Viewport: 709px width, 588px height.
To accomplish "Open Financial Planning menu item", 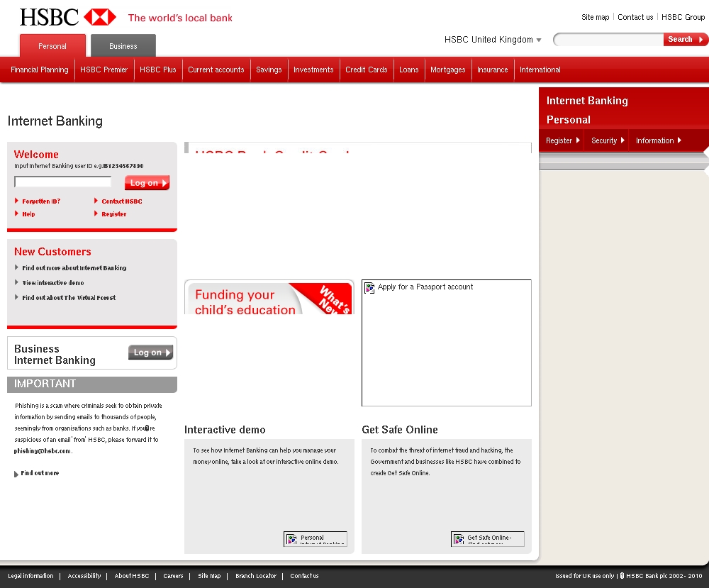I will (x=39, y=70).
